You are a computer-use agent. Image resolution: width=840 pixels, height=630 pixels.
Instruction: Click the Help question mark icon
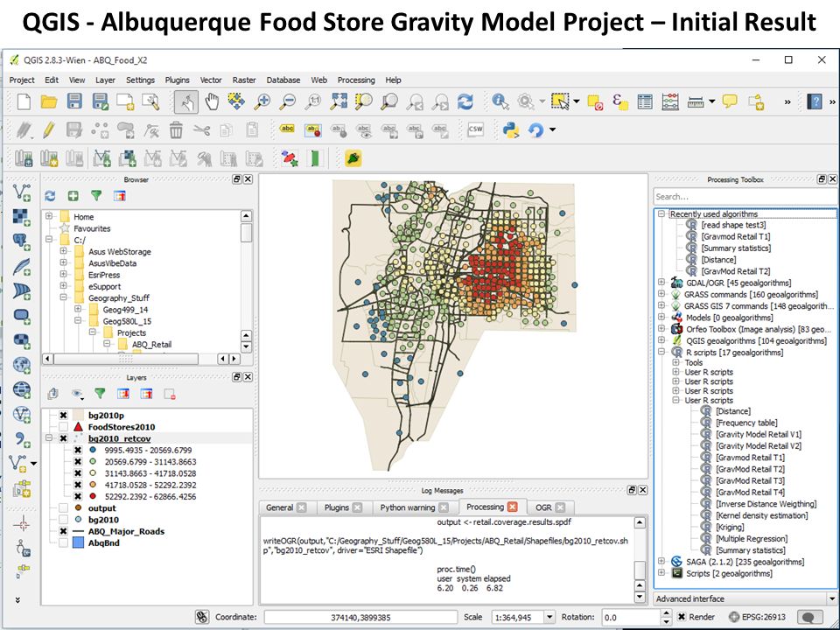pos(815,101)
